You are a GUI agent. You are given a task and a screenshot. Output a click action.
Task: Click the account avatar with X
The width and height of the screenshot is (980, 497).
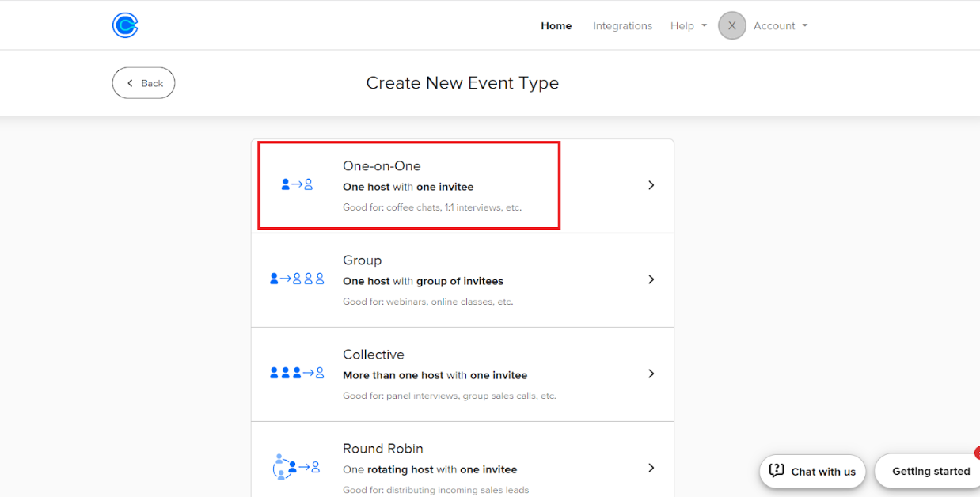pos(731,26)
